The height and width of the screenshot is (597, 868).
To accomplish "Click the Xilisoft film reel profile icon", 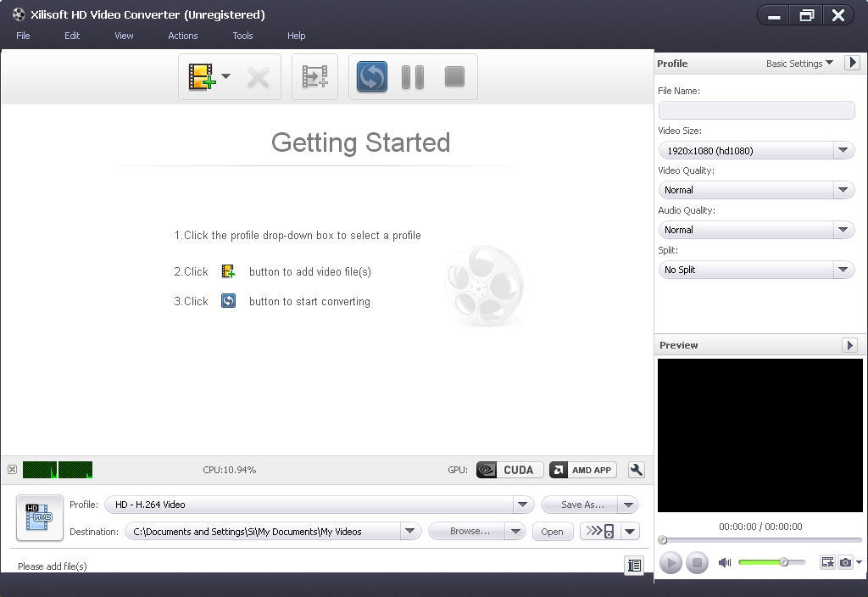I will point(39,517).
